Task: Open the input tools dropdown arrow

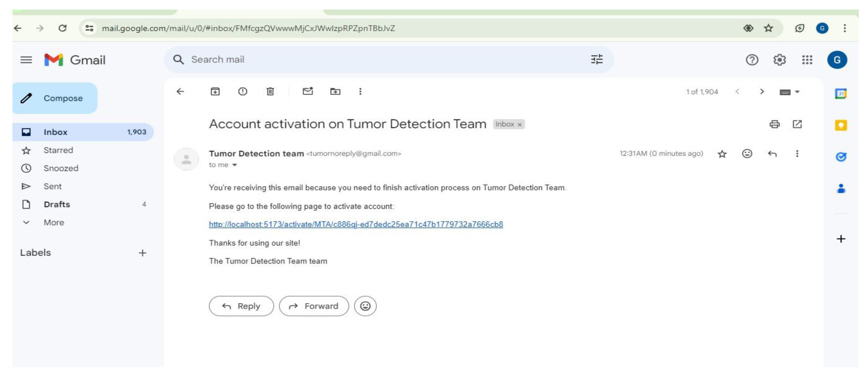Action: [x=797, y=92]
